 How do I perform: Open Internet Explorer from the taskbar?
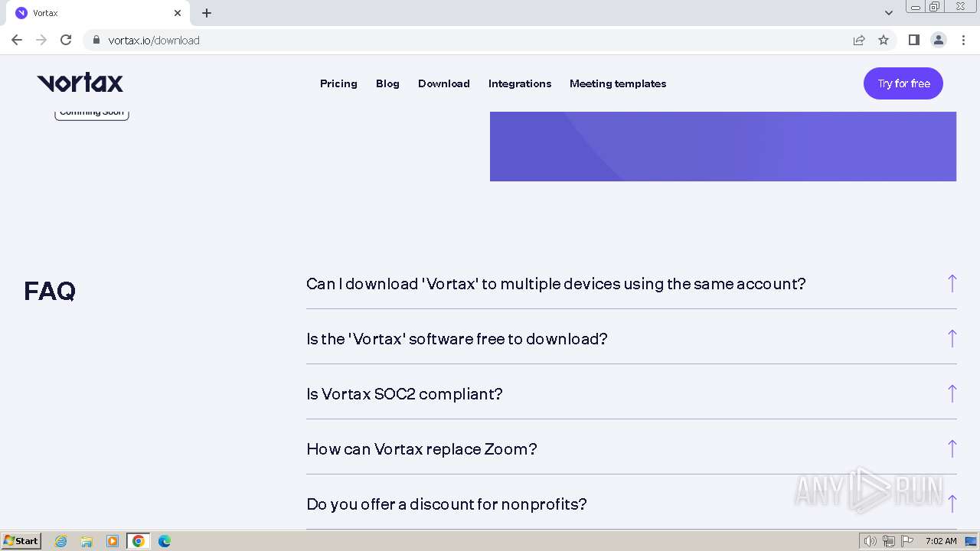tap(61, 541)
